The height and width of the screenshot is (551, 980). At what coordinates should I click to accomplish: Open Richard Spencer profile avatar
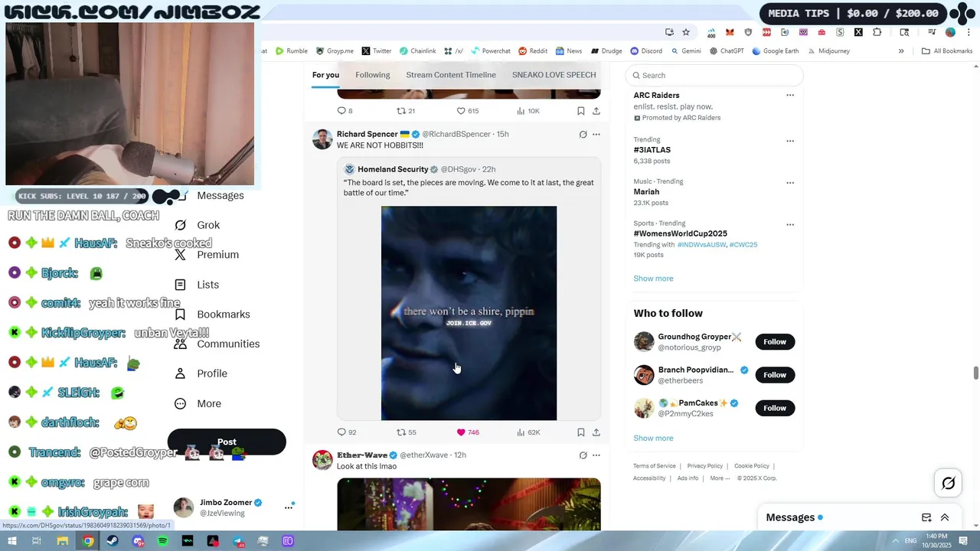pyautogui.click(x=322, y=139)
